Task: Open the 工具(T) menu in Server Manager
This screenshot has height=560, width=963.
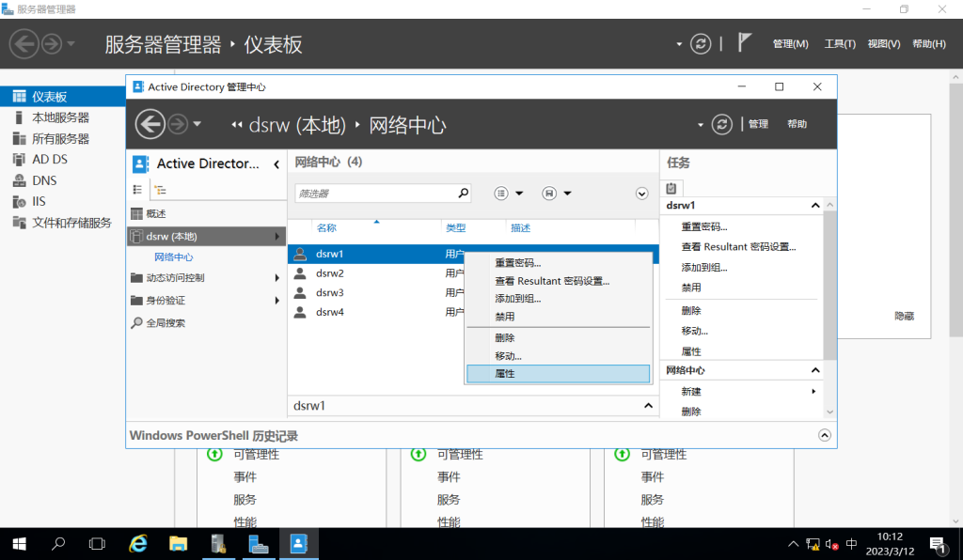Action: [x=840, y=43]
